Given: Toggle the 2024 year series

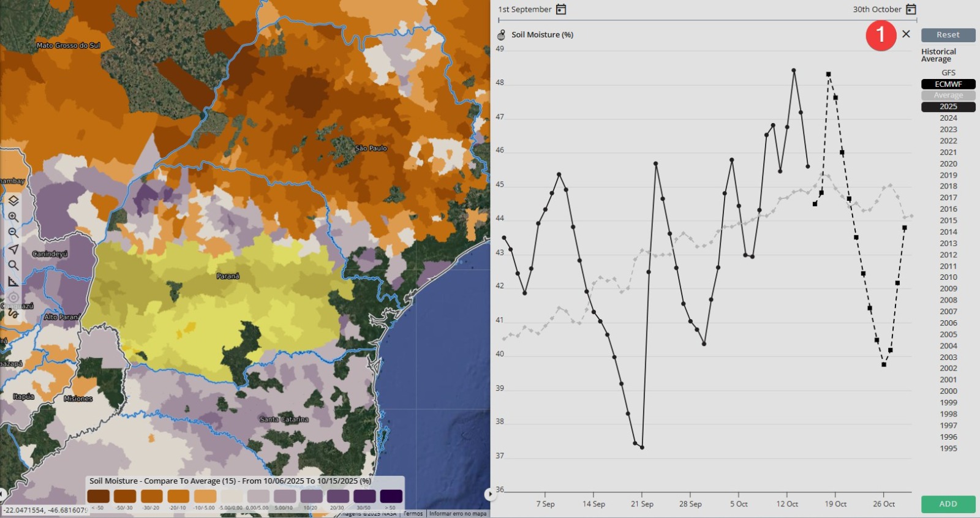Looking at the screenshot, I should (x=948, y=118).
